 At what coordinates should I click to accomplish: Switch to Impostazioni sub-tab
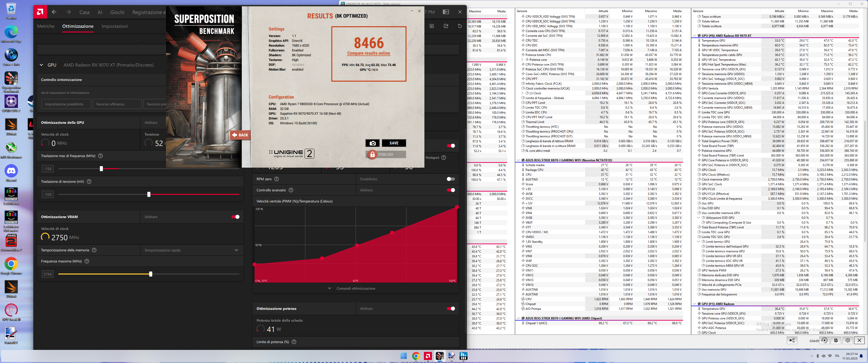tap(115, 26)
